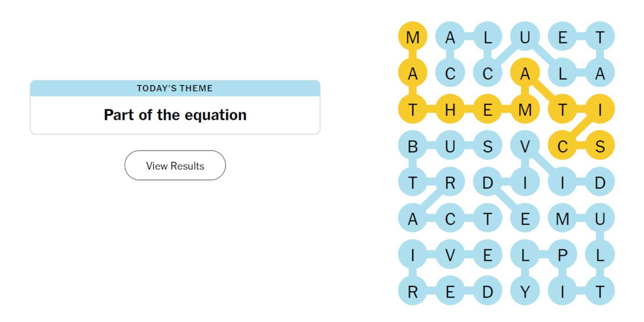This screenshot has width=644, height=322.
Task: Click the blue E in the sixth row
Action: coord(525,218)
